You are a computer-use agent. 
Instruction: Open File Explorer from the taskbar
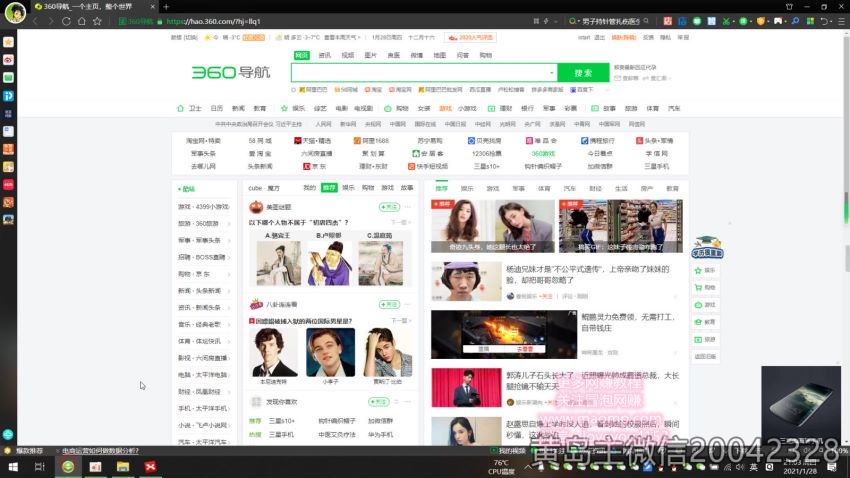pyautogui.click(x=123, y=467)
